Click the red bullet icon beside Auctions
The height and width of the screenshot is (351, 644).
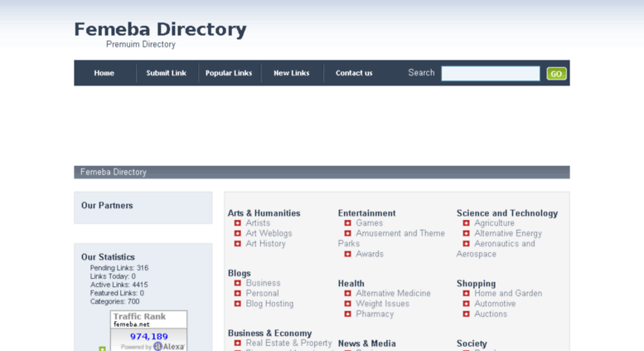pos(466,314)
